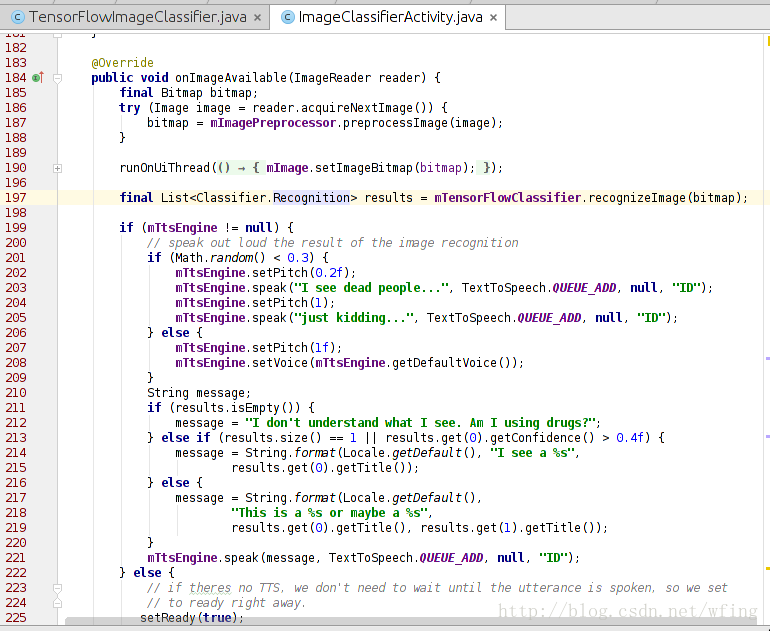Click "This is a %s or maybe a %s" string
This screenshot has width=770, height=631.
(331, 513)
